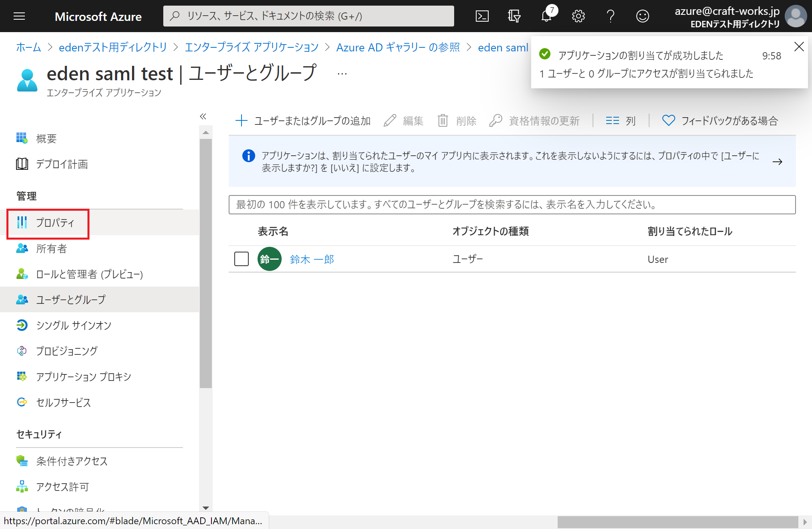Click 割り当てられたロール column header
The height and width of the screenshot is (529, 812).
pyautogui.click(x=690, y=231)
